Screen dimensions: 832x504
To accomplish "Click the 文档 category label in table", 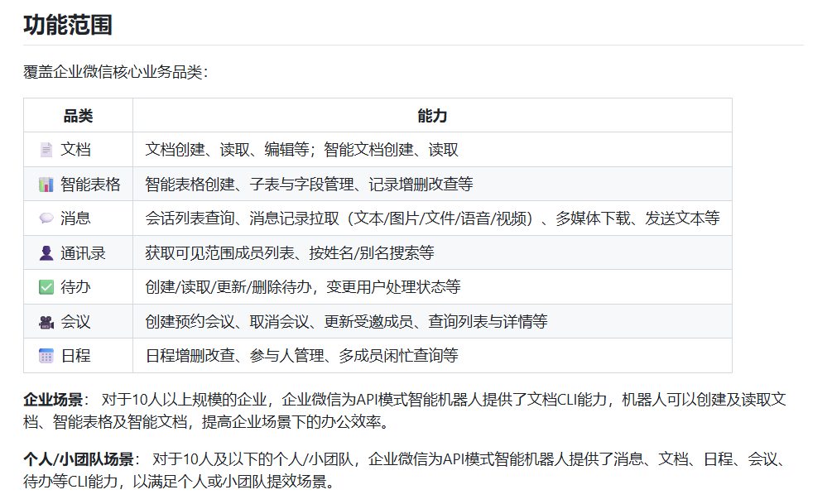I will [x=75, y=150].
